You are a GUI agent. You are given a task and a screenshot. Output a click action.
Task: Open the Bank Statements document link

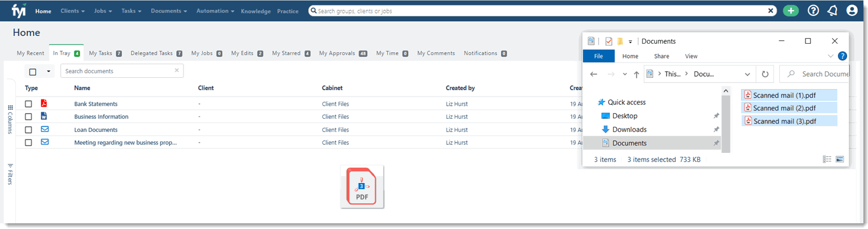[95, 104]
